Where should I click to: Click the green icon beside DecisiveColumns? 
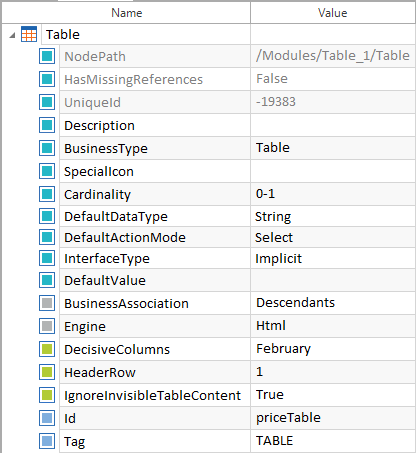pyautogui.click(x=47, y=349)
